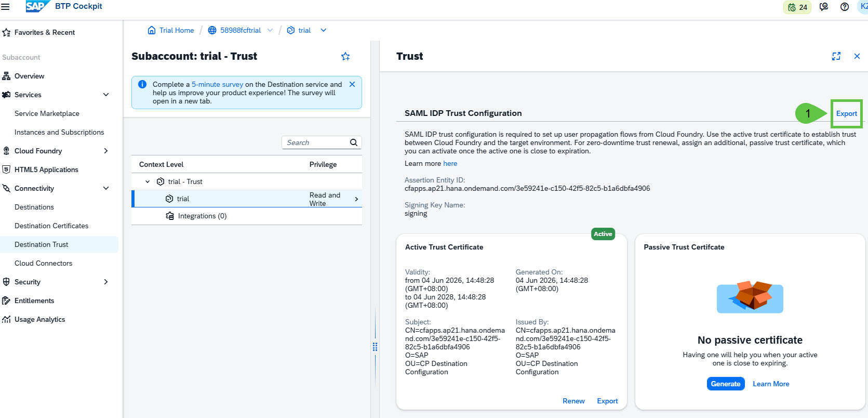868x418 pixels.
Task: Export the SAML IDP Trust Configuration
Action: click(x=847, y=113)
